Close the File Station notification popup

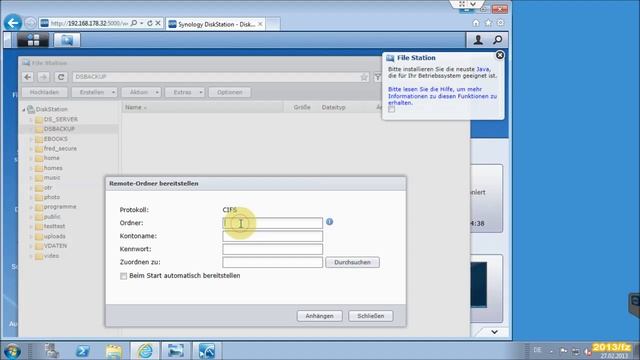click(x=500, y=55)
